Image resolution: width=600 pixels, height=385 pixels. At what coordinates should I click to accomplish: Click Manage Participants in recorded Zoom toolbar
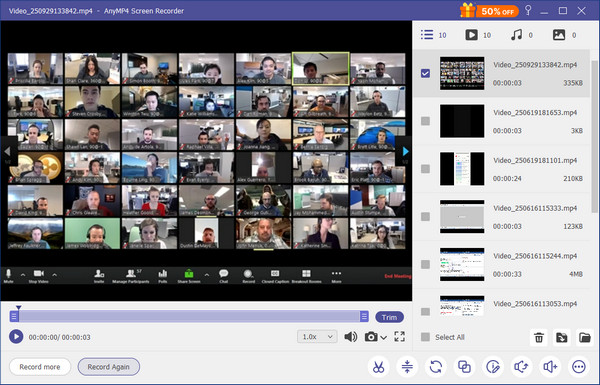[x=130, y=276]
